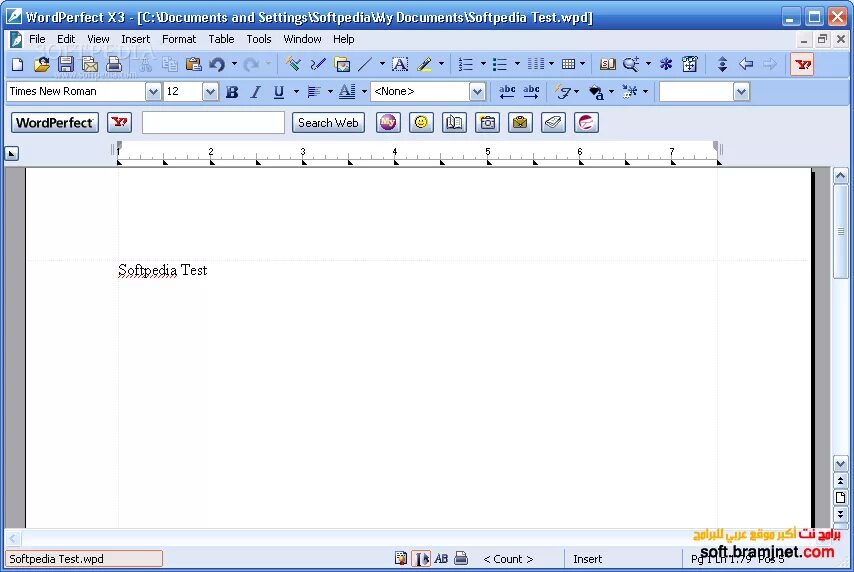Click the briefcase icon in Yahoo bar
This screenshot has height=572, width=854.
pyautogui.click(x=520, y=123)
